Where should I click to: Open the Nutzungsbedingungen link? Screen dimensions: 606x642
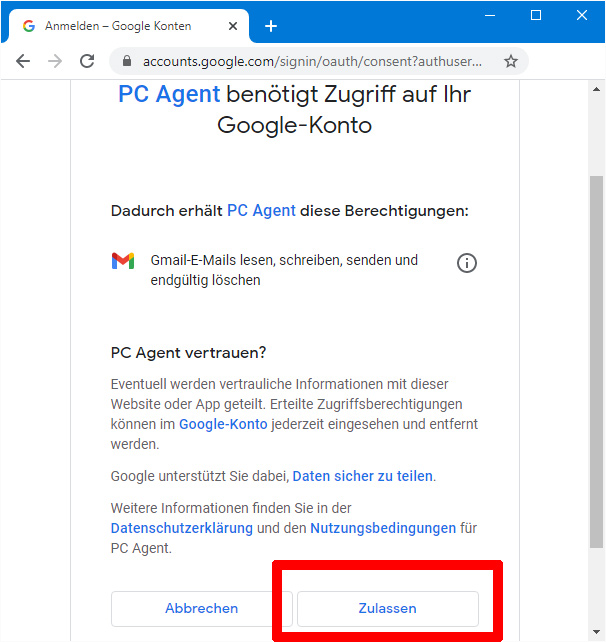(x=383, y=528)
